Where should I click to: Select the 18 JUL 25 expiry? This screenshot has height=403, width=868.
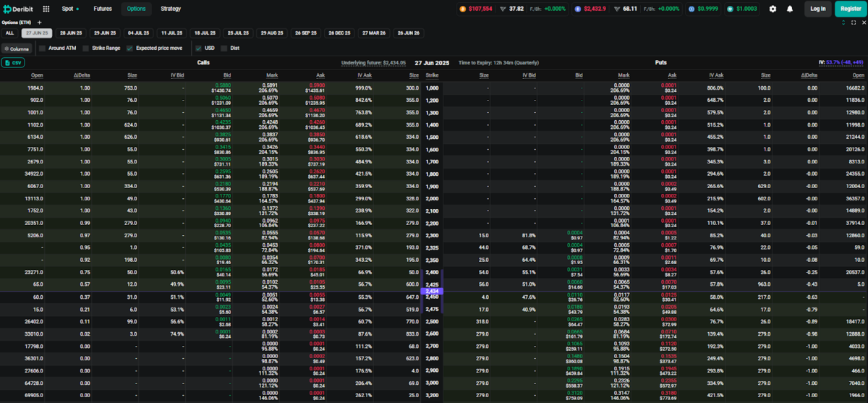click(205, 33)
